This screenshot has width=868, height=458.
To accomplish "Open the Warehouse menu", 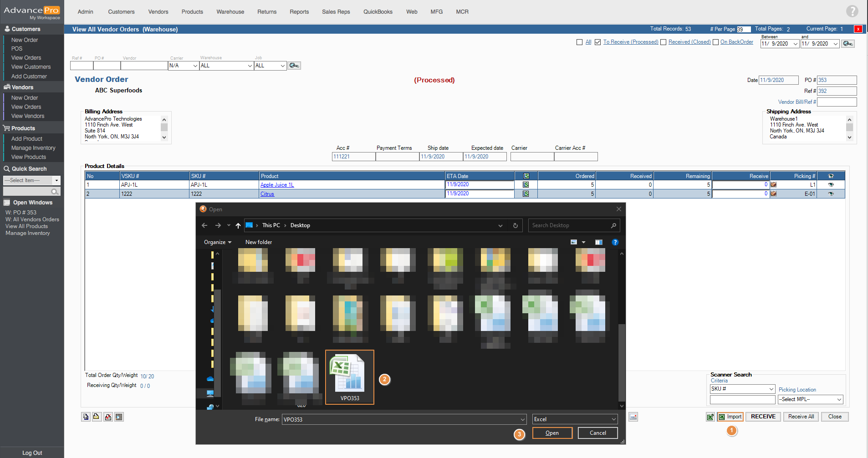I will [x=230, y=12].
